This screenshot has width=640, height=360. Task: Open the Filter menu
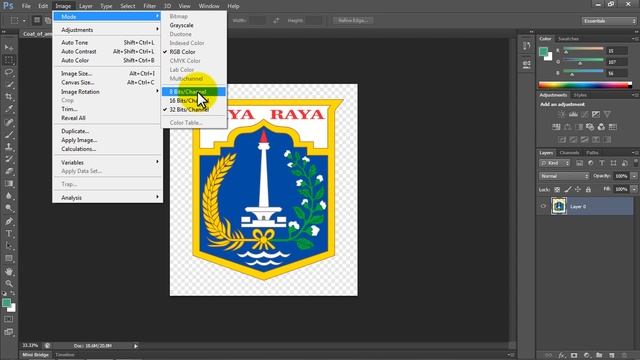[149, 6]
